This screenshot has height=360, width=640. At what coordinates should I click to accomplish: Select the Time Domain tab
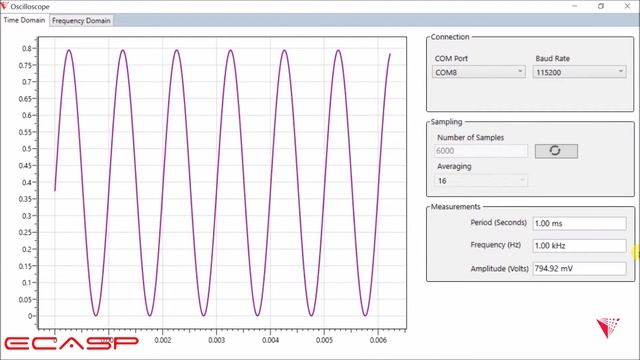[x=24, y=20]
